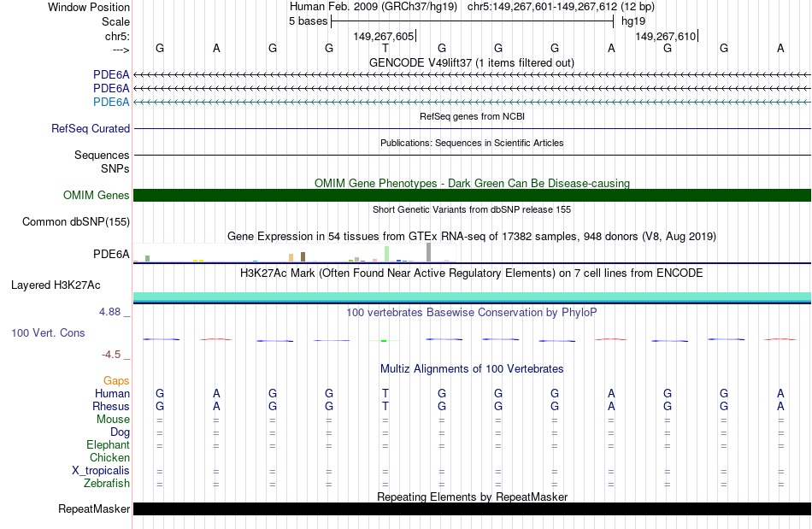Click the "Sequences" track label

(x=102, y=155)
